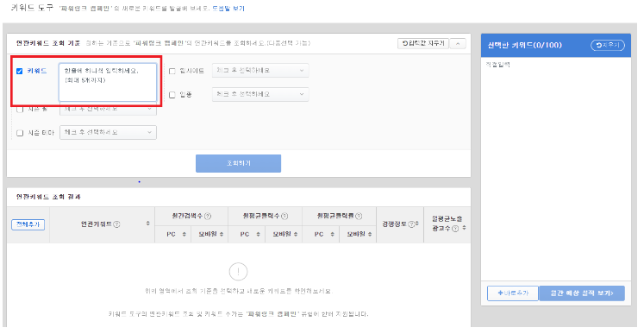The height and width of the screenshot is (334, 644).
Task: Click the 직접입력 field in selected keywords
Action: [497, 65]
